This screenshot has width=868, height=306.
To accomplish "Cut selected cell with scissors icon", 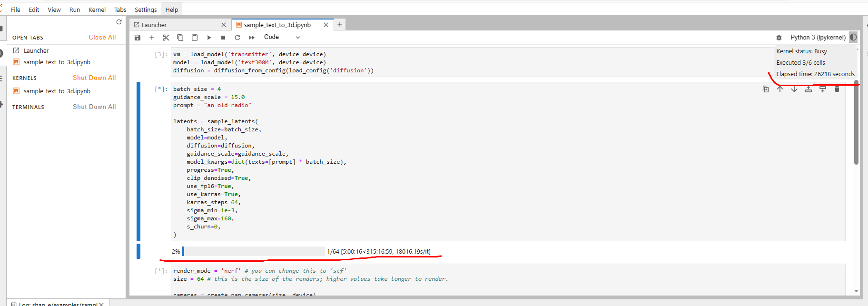I will 166,38.
